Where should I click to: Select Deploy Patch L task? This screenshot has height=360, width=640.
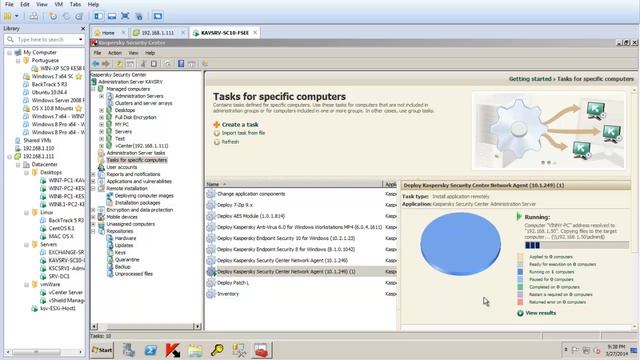[233, 283]
